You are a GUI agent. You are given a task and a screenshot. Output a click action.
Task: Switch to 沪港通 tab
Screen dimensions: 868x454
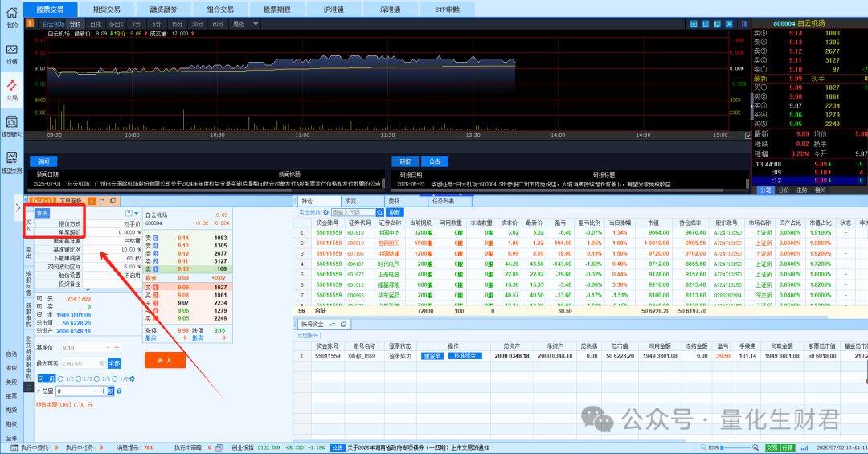coord(334,10)
